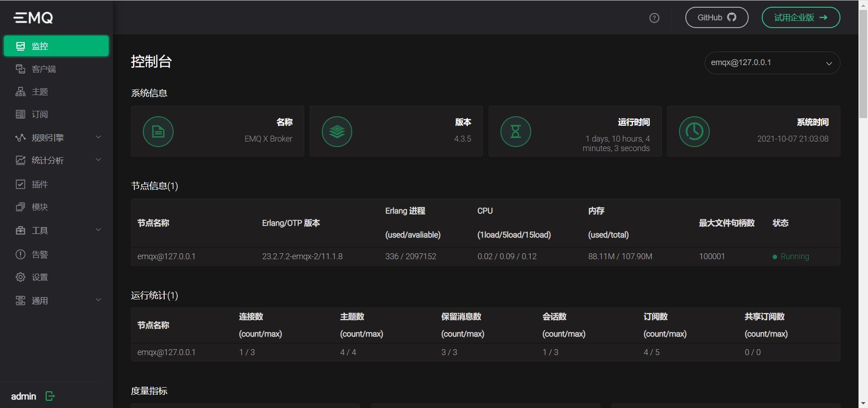
Task: Select the 监控 (Monitoring) menu entry
Action: (41, 46)
